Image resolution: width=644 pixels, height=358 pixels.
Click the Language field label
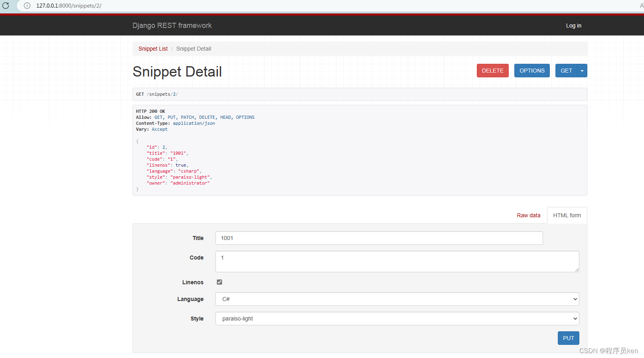coord(190,299)
